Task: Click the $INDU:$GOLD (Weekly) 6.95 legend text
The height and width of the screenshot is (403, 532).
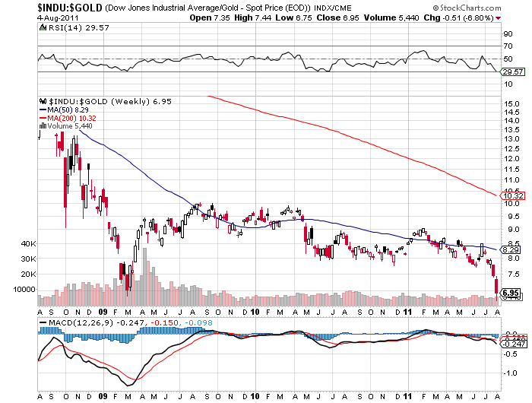Action: (x=110, y=102)
